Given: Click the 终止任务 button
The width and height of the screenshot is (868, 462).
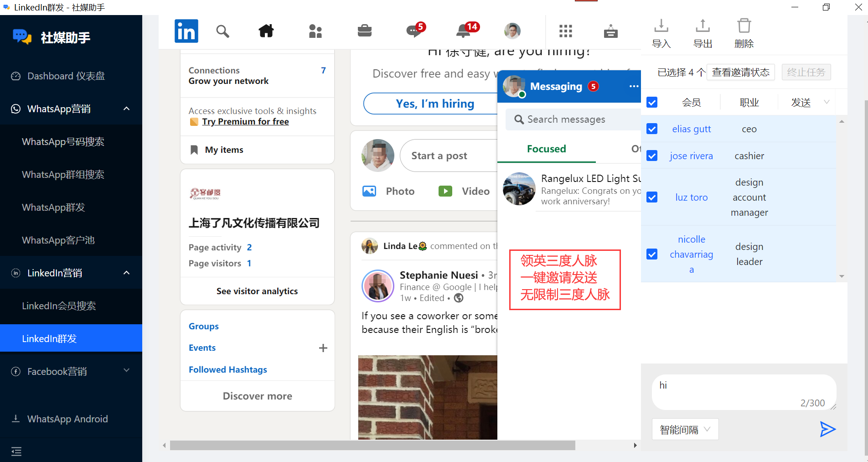Looking at the screenshot, I should pos(806,72).
